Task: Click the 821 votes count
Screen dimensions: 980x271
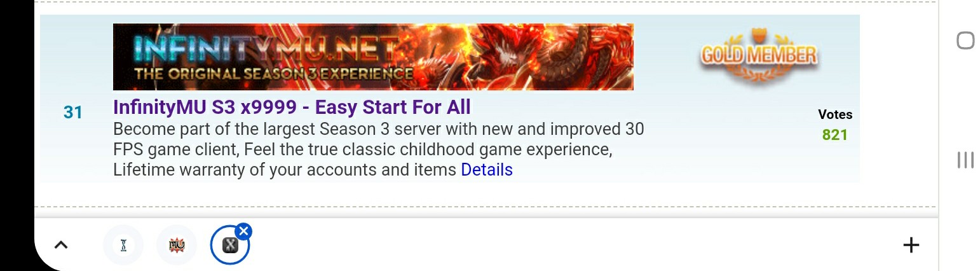Action: [x=834, y=135]
